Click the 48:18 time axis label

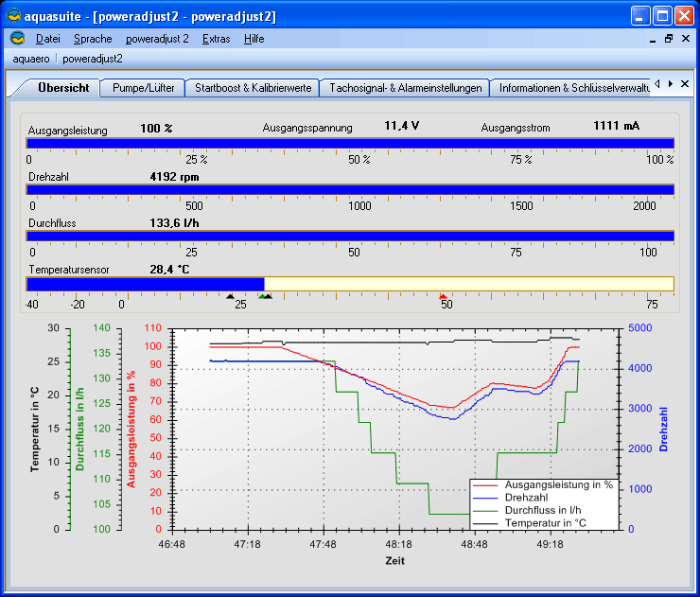click(x=398, y=545)
